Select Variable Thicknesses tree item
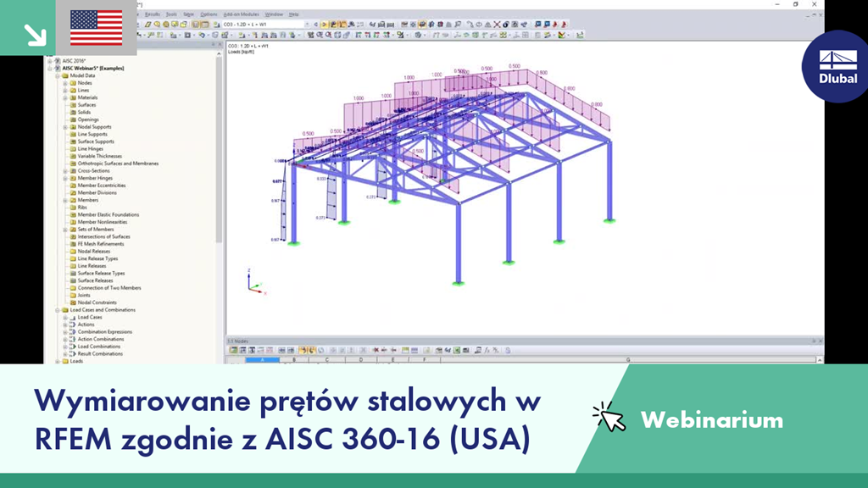Viewport: 868px width, 488px height. 100,156
